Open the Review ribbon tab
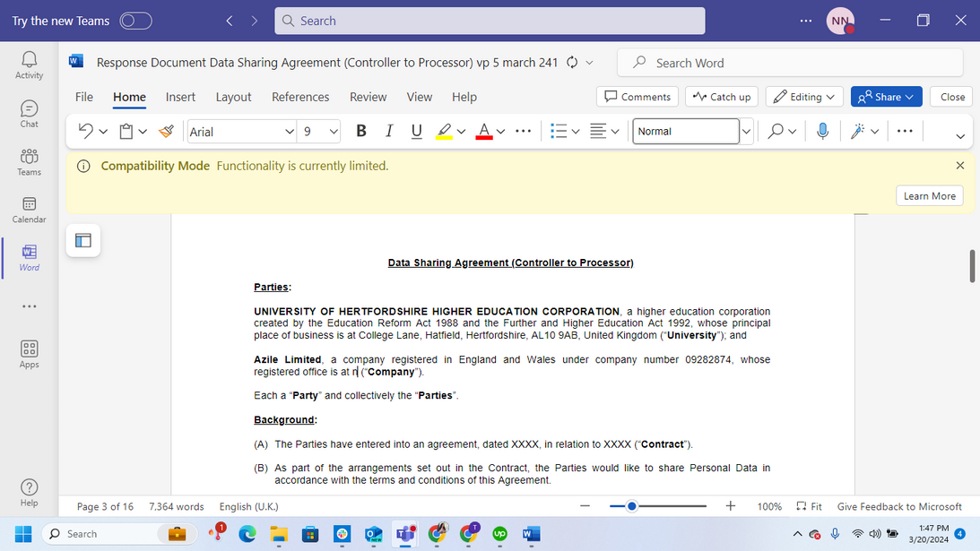The height and width of the screenshot is (551, 980). [368, 97]
